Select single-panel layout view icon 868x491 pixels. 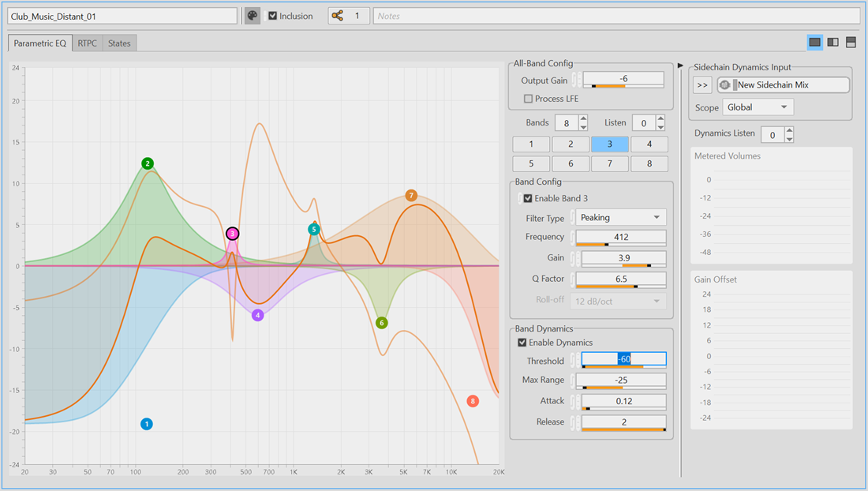pyautogui.click(x=815, y=42)
